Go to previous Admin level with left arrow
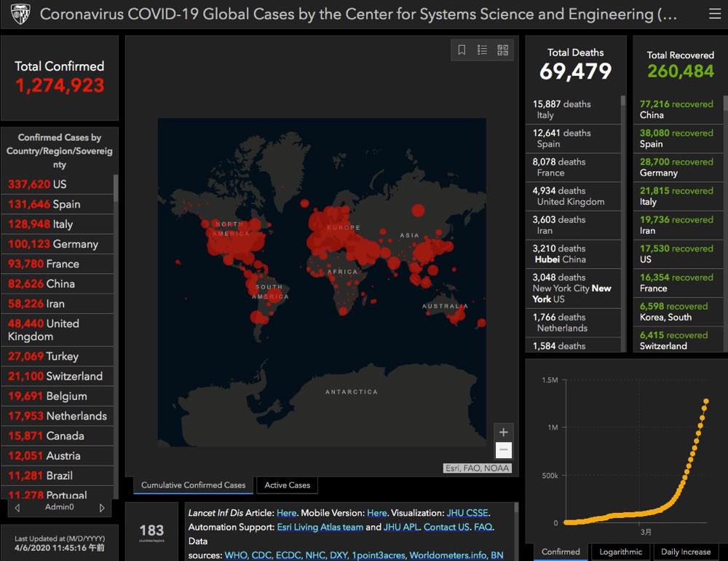The width and height of the screenshot is (728, 561). pyautogui.click(x=17, y=508)
